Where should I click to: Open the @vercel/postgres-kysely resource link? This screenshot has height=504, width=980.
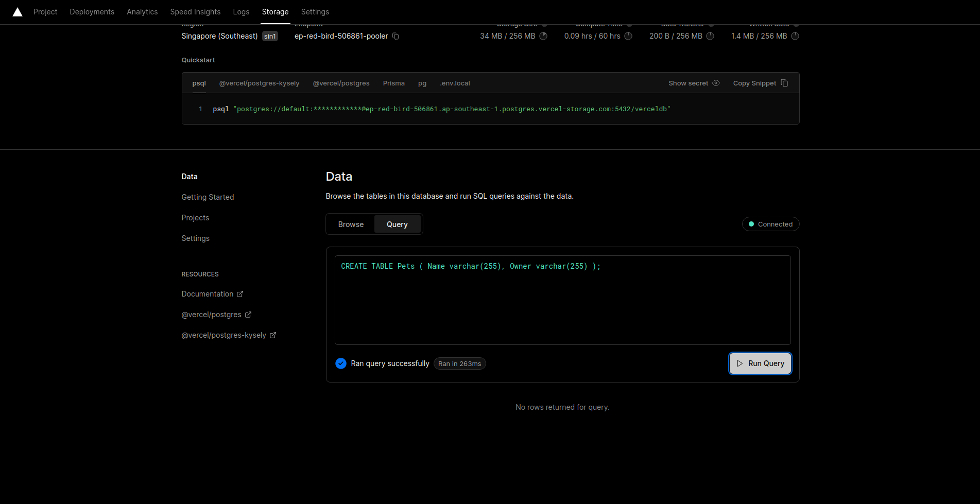(223, 335)
